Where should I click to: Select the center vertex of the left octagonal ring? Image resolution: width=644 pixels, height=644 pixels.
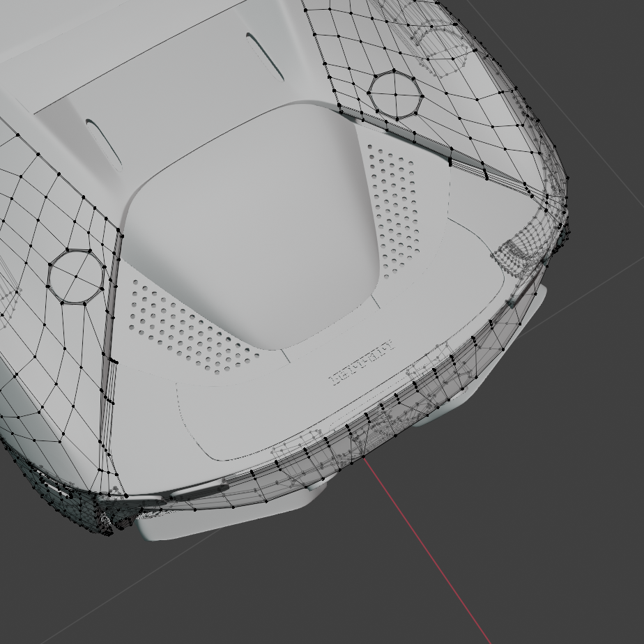point(75,276)
